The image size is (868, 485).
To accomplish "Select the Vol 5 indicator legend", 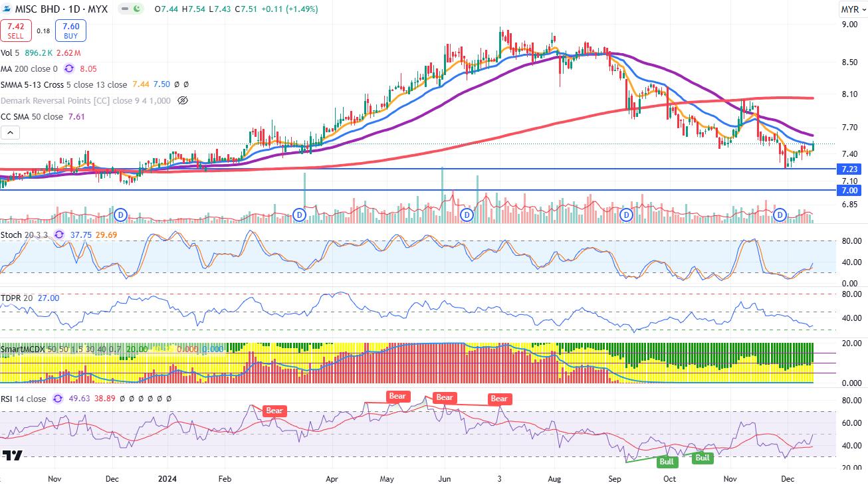I will 10,52.
